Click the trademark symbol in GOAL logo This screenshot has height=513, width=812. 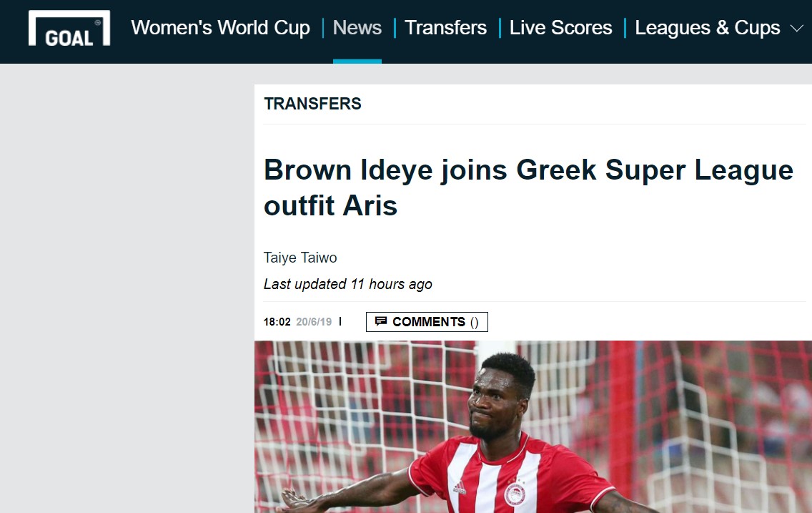pyautogui.click(x=99, y=22)
